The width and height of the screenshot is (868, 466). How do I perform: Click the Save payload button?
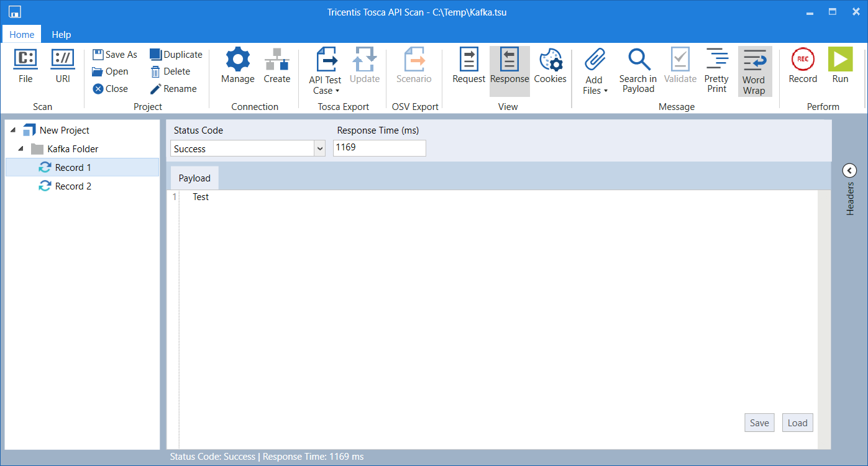(x=759, y=423)
